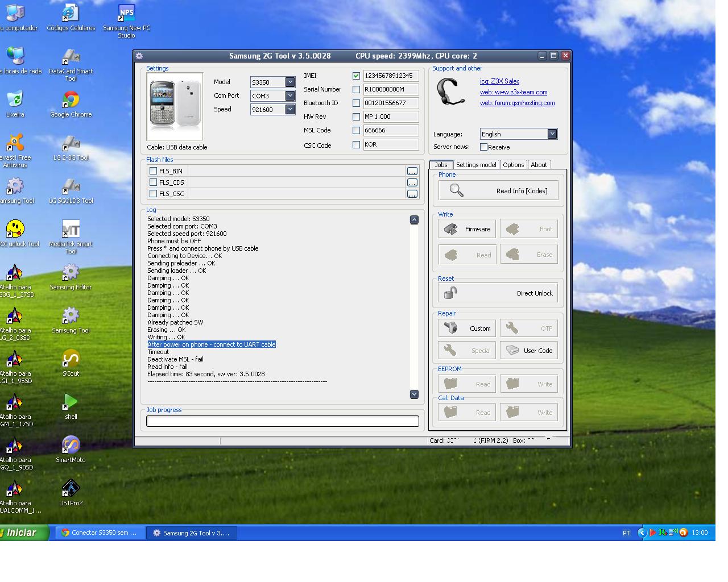Image resolution: width=728 pixels, height=582 pixels.
Task: Click the User Code button
Action: click(x=529, y=351)
